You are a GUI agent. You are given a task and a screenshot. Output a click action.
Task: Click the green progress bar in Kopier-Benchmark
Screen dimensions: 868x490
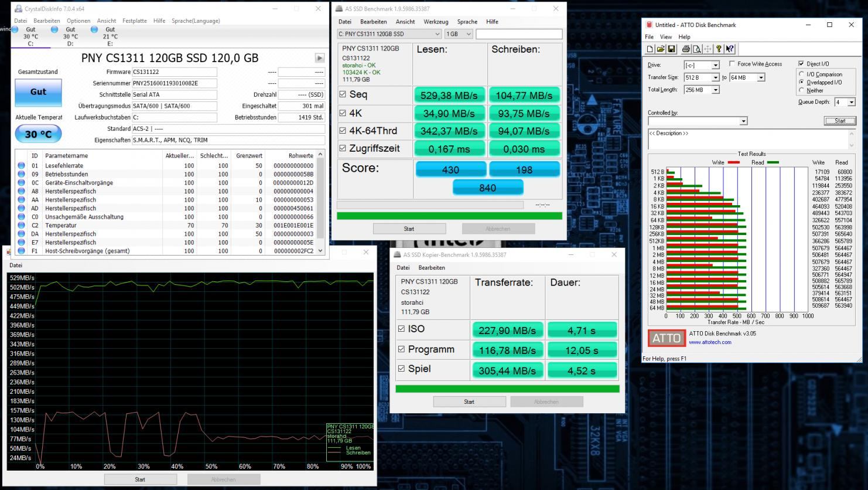[507, 389]
